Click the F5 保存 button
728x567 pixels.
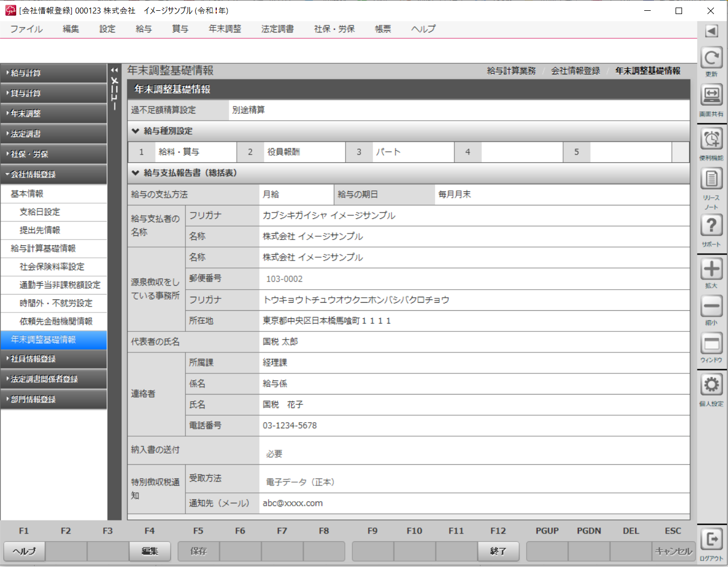point(198,551)
